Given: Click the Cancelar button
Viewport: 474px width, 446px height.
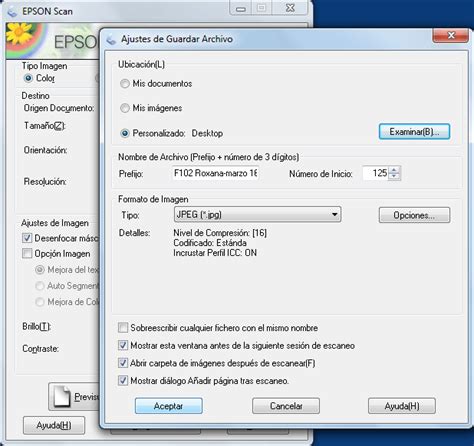Looking at the screenshot, I should click(x=286, y=406).
